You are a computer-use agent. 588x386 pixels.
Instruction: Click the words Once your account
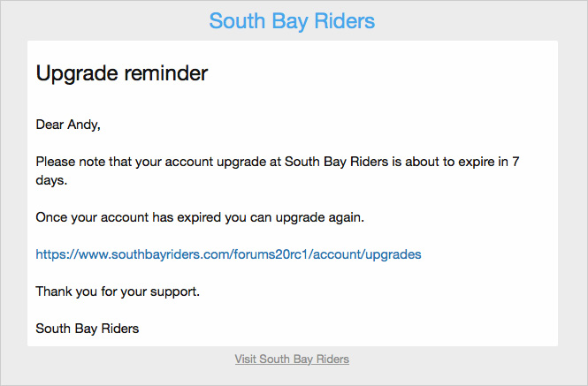pos(87,217)
